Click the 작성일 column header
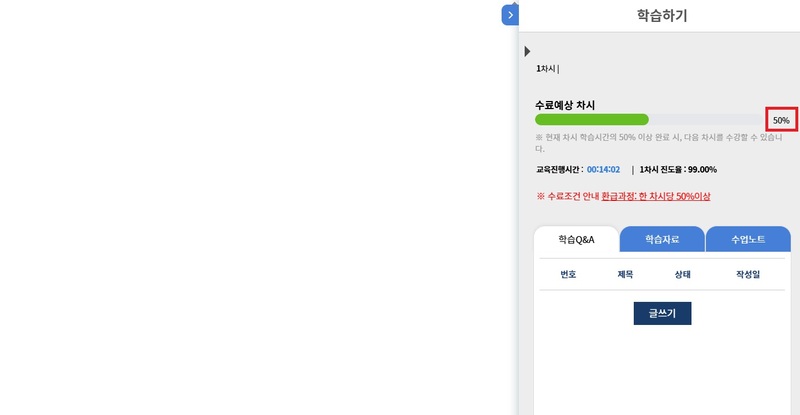This screenshot has height=415, width=800. (x=748, y=274)
